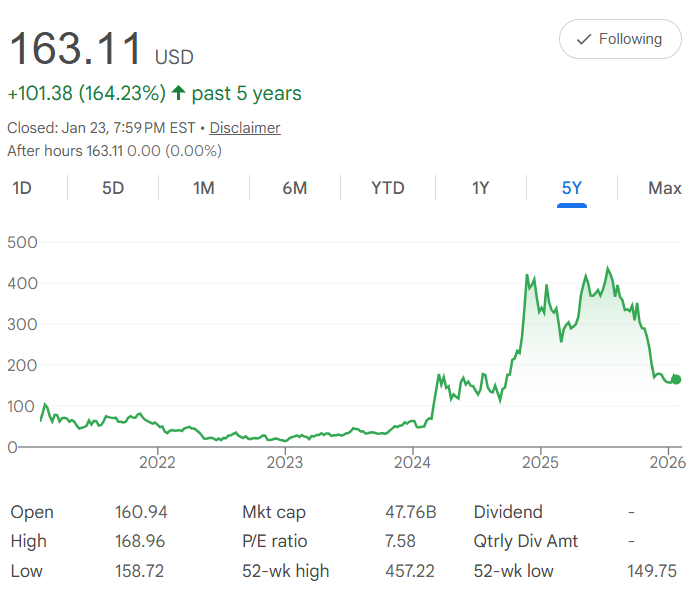The height and width of the screenshot is (607, 697).
Task: Click the 163.11 stock price
Action: tap(75, 48)
